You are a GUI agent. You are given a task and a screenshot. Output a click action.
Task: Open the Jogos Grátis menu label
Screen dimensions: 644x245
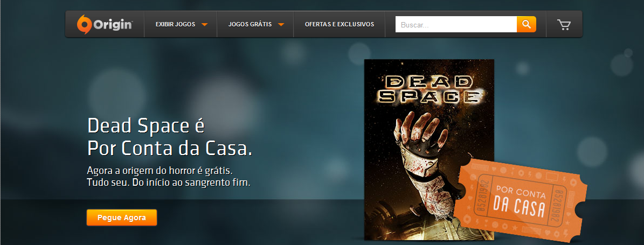250,24
